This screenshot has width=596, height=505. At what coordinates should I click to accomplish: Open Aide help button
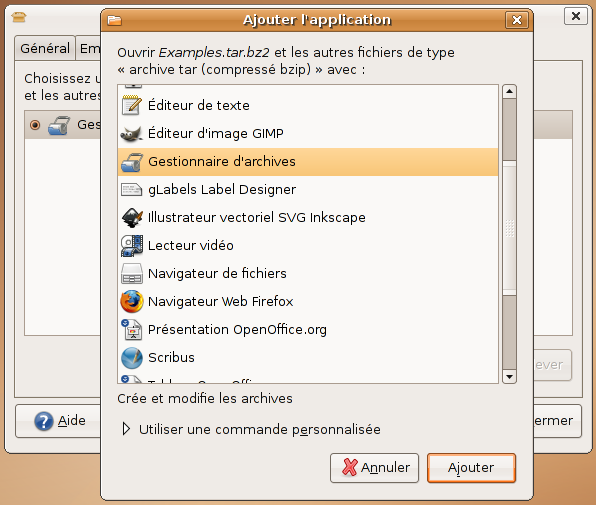pyautogui.click(x=59, y=421)
